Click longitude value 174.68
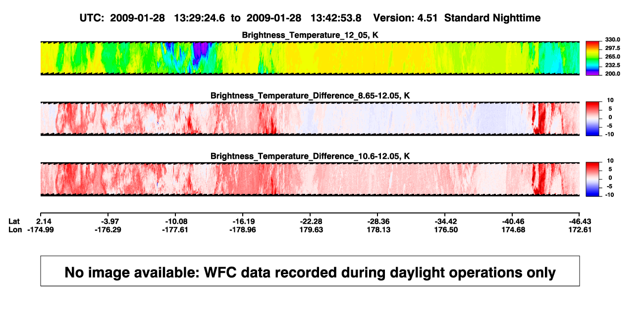The width and height of the screenshot is (644, 330). point(512,230)
